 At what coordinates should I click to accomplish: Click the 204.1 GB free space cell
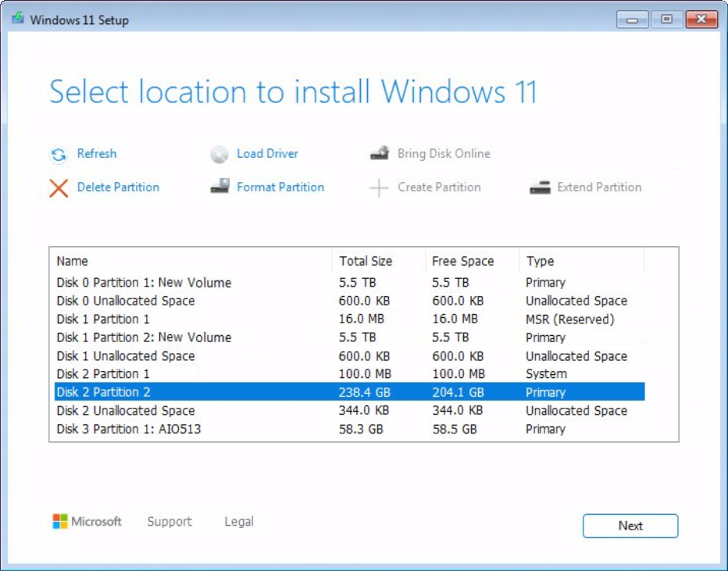tap(459, 392)
